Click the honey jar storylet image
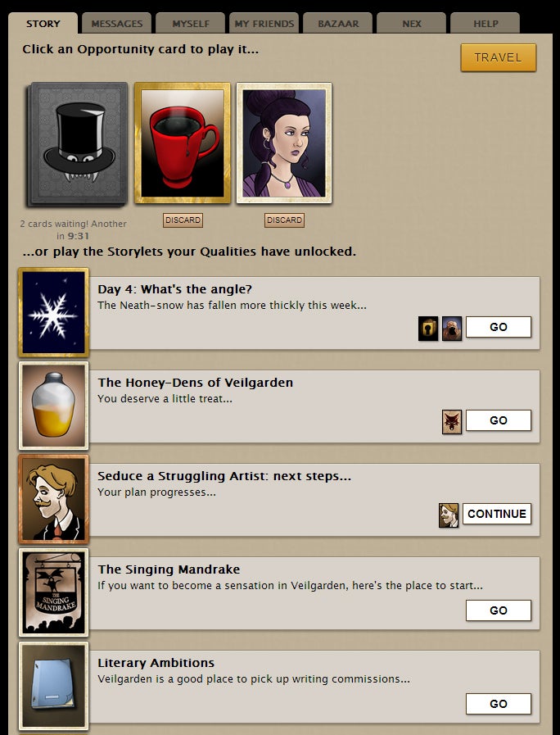This screenshot has height=735, width=560. (x=53, y=406)
